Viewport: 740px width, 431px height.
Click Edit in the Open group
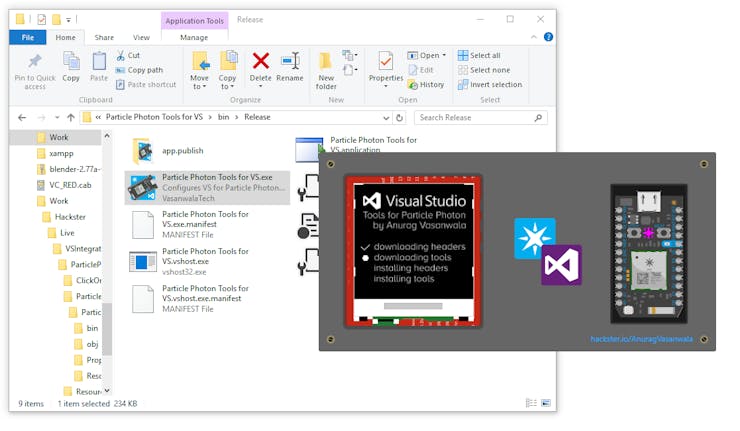click(x=421, y=70)
